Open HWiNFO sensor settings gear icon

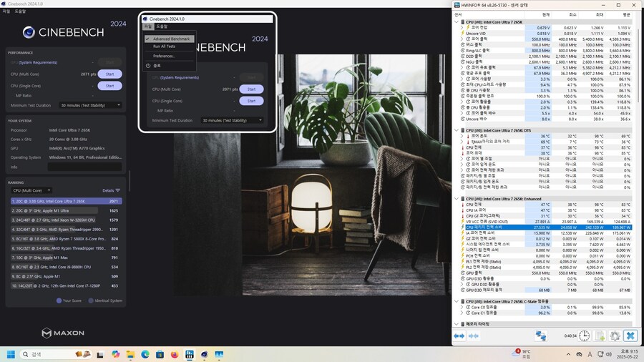[615, 336]
